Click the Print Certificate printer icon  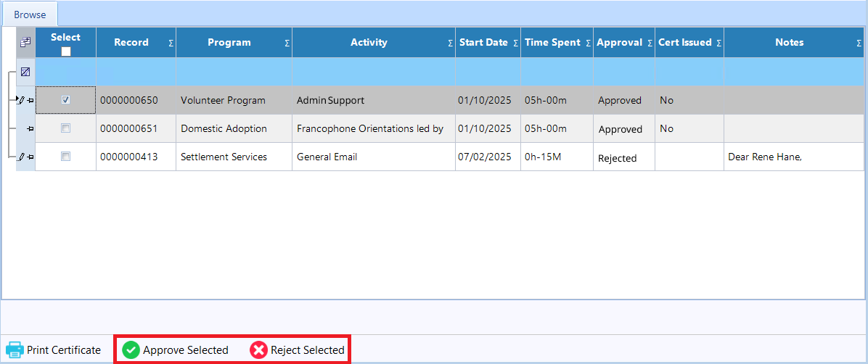(15, 350)
